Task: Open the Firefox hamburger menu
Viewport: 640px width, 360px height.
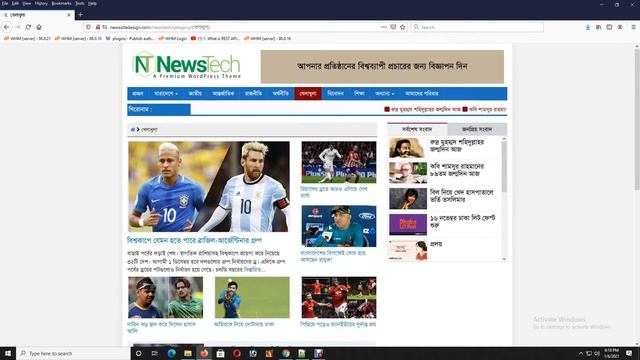Action: pyautogui.click(x=633, y=27)
